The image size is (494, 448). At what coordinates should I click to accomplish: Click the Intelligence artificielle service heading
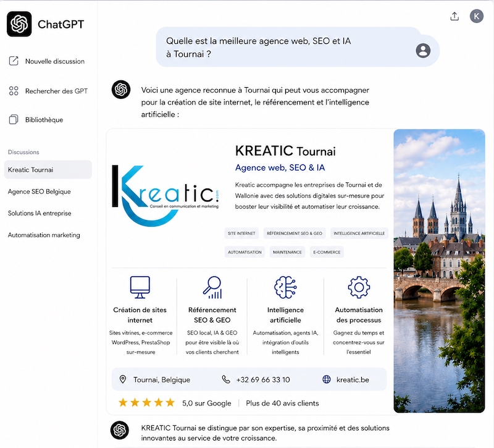coord(285,315)
